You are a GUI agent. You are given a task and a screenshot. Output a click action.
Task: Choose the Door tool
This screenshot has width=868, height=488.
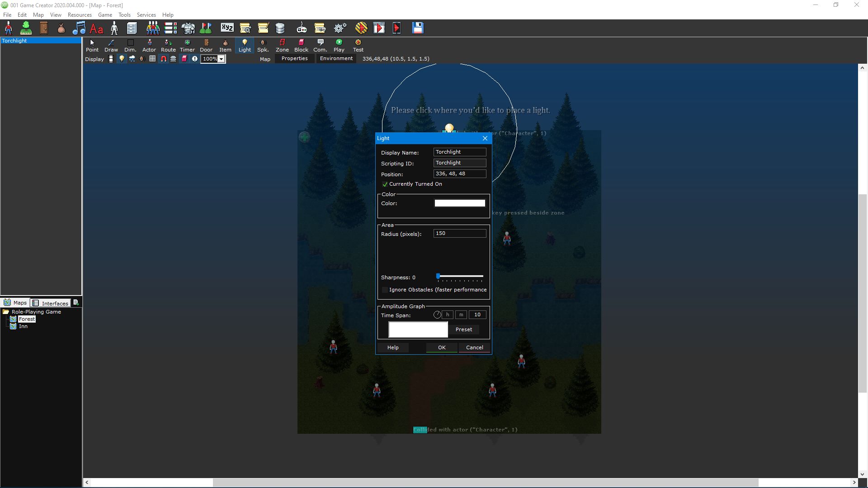coord(206,46)
